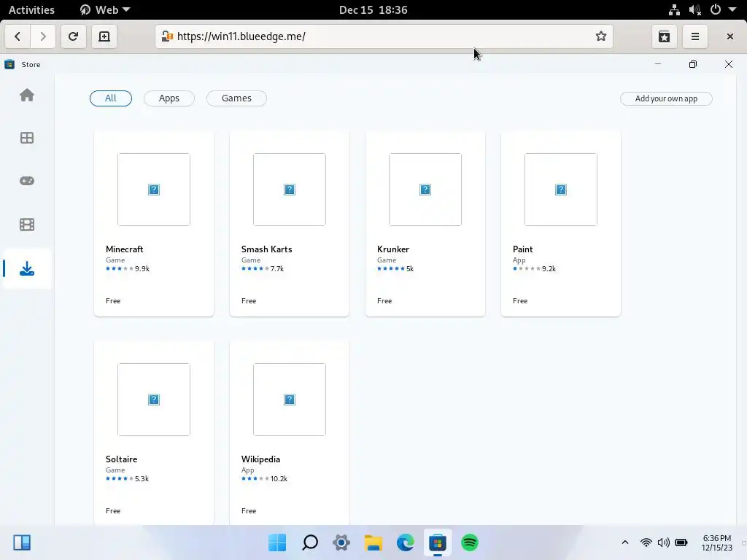Click Minecraft's 9.9k star rating

(x=128, y=268)
